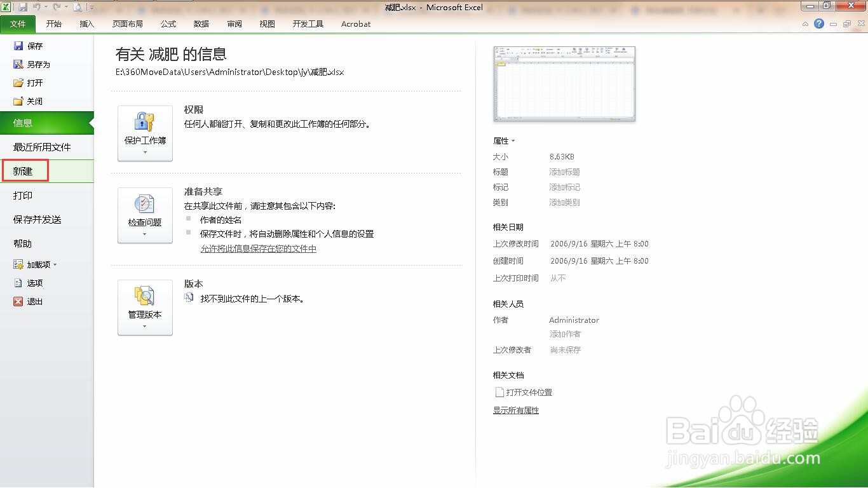This screenshot has height=488, width=868.
Task: Open the Redo history dropdown arrow
Action: pos(66,8)
